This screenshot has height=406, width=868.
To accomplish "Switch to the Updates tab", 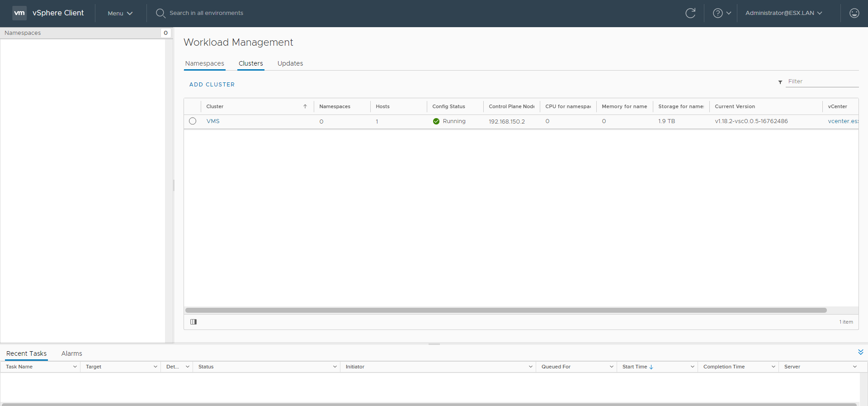I will (290, 63).
